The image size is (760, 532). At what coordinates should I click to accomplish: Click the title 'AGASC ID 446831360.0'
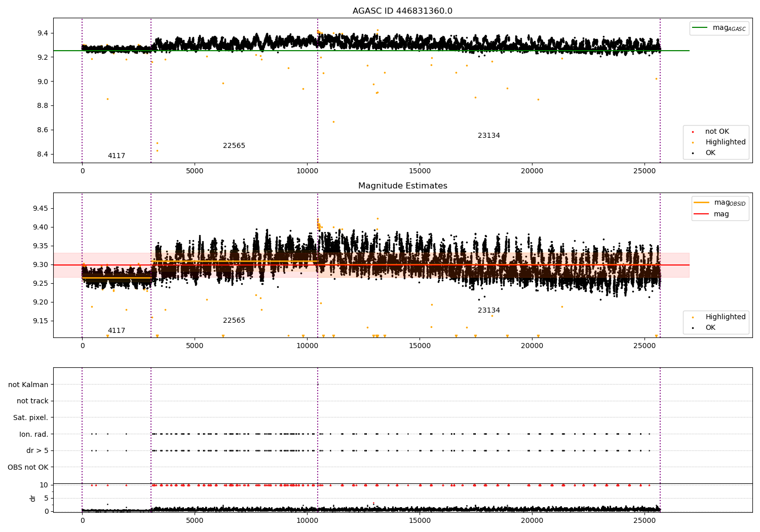pyautogui.click(x=402, y=11)
